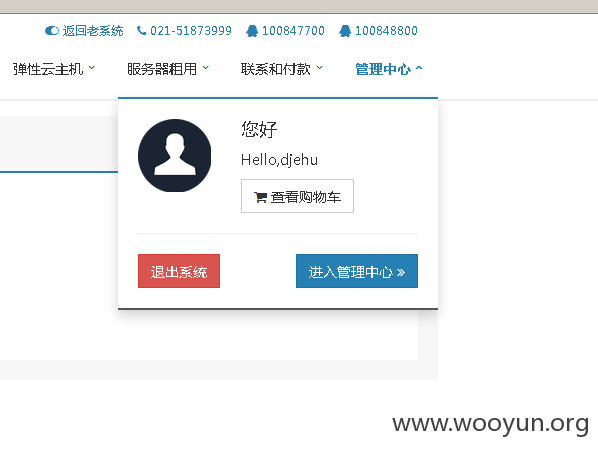Open the 联系和付款 menu
Image resolution: width=598 pixels, height=452 pixels.
(x=275, y=69)
